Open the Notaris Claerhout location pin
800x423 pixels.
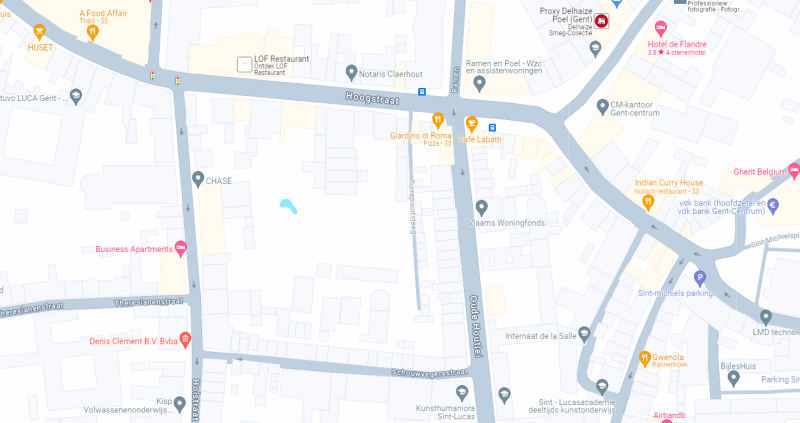[x=351, y=73]
